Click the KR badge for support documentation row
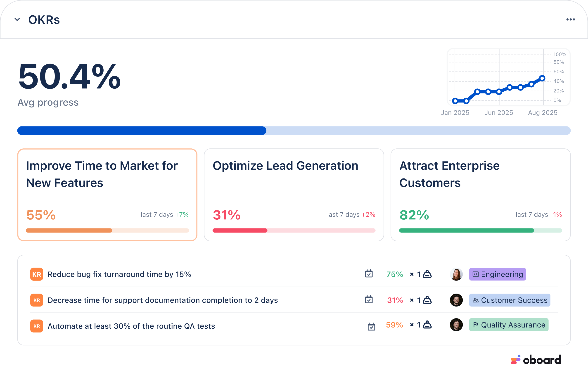 point(37,300)
